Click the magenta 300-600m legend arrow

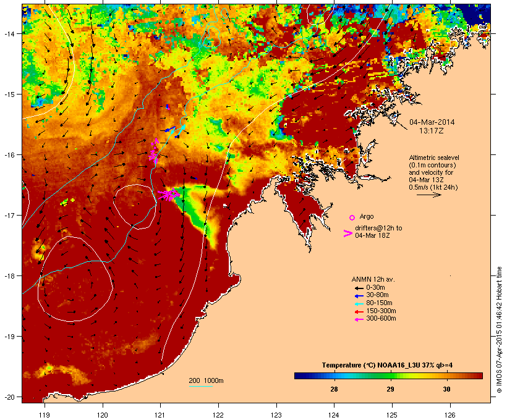359,319
